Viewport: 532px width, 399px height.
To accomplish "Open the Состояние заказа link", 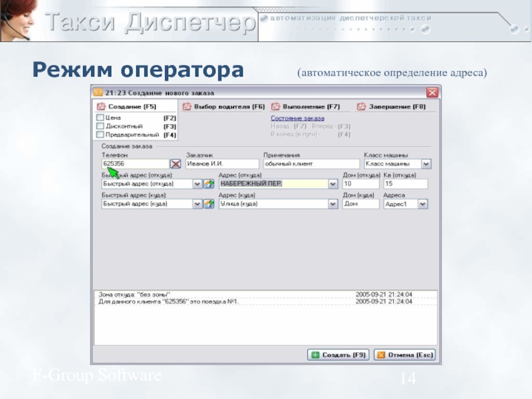I will pos(297,118).
